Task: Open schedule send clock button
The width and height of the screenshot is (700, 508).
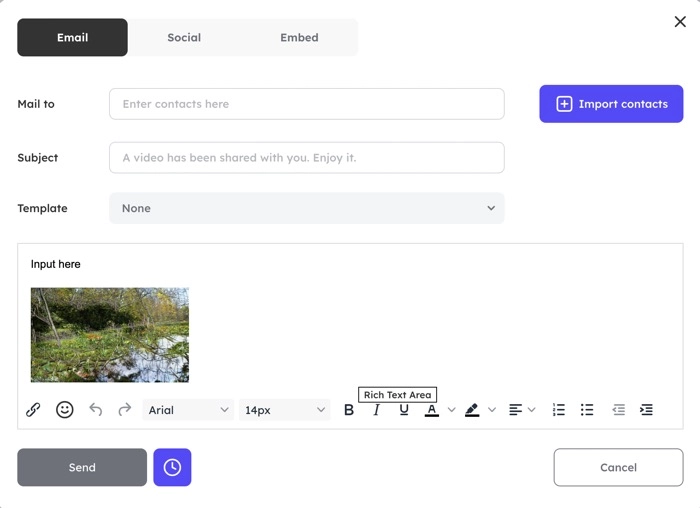Action: [x=172, y=467]
